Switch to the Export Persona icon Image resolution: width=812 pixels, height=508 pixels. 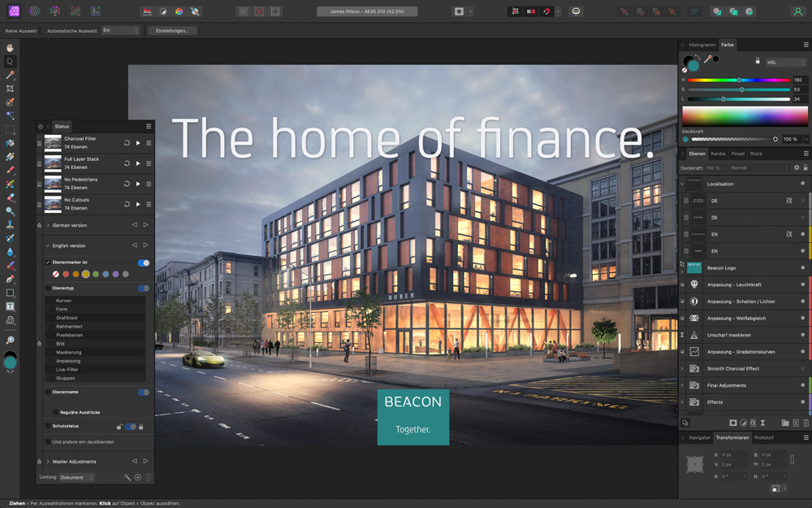pyautogui.click(x=96, y=11)
